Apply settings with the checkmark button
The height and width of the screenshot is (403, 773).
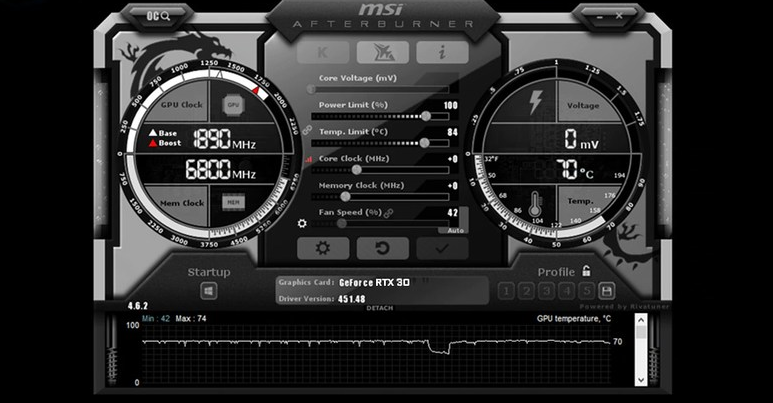[x=442, y=248]
